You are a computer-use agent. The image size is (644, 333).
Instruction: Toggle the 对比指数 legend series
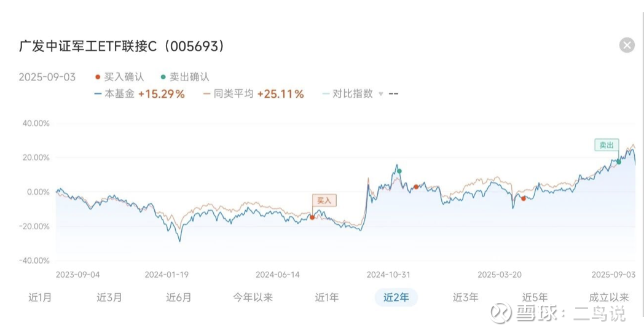(x=347, y=94)
